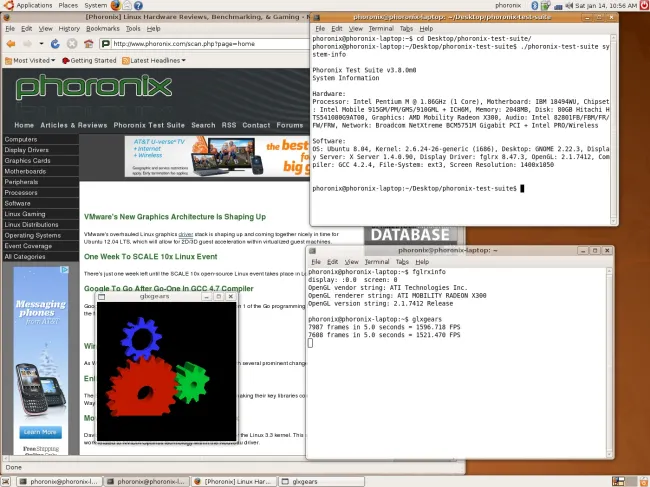Open One Week To SCALE 10x headline
650x487 pixels.
click(150, 257)
